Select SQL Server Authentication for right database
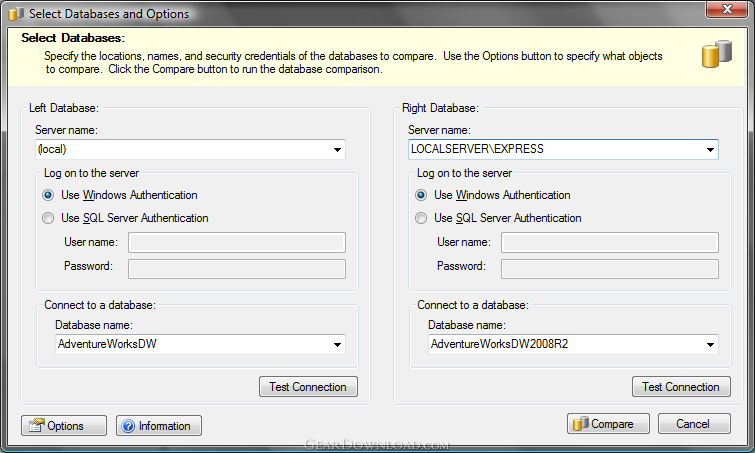This screenshot has width=755, height=453. (421, 218)
